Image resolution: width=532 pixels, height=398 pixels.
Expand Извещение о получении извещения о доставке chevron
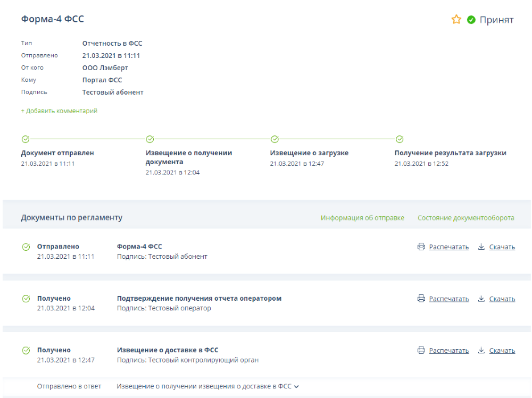pos(296,386)
